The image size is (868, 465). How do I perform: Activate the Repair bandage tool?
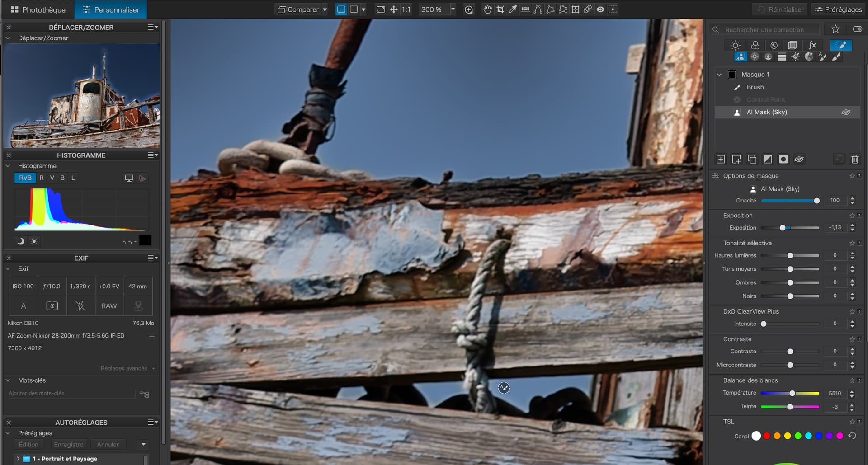coord(588,9)
